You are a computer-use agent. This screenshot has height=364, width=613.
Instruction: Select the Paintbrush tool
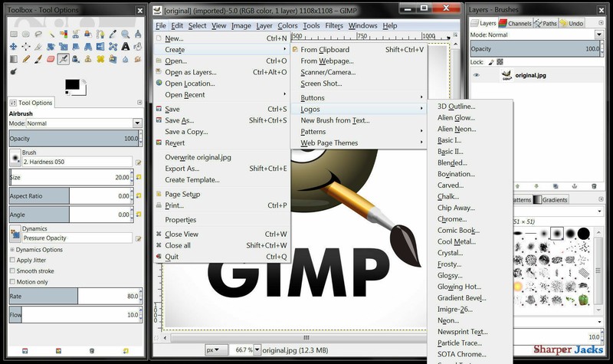38,59
